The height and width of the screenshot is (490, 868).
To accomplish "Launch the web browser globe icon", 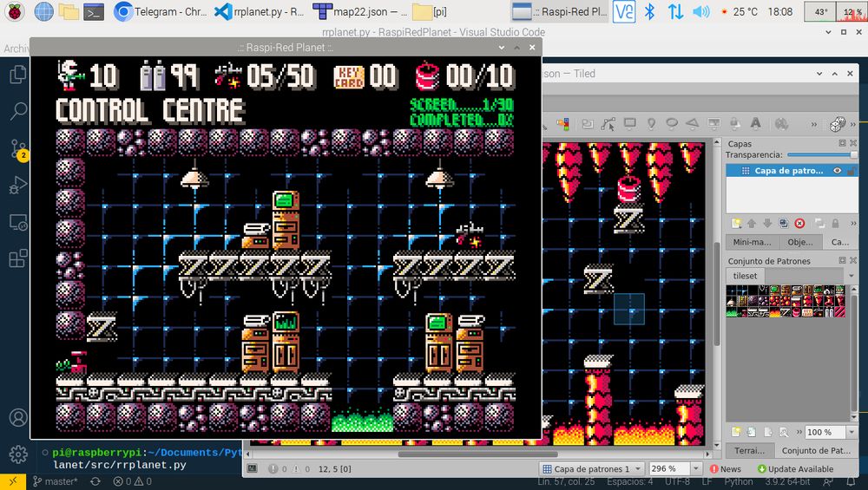I will 43,11.
